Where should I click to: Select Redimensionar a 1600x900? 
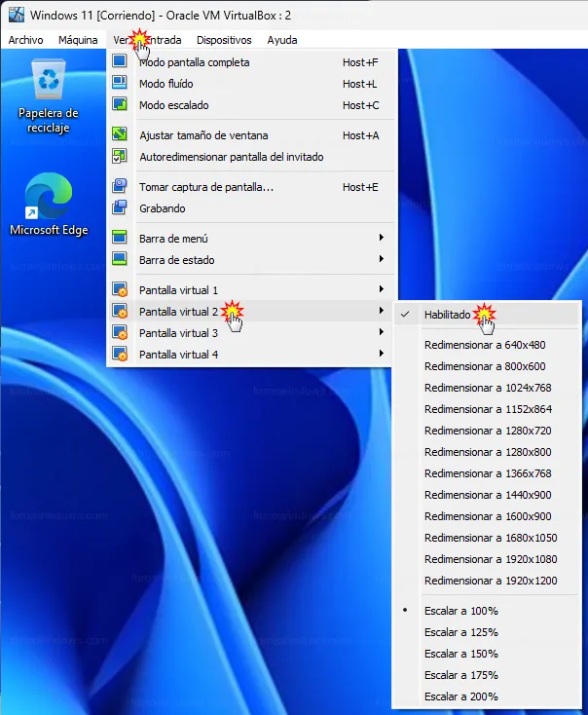point(487,516)
